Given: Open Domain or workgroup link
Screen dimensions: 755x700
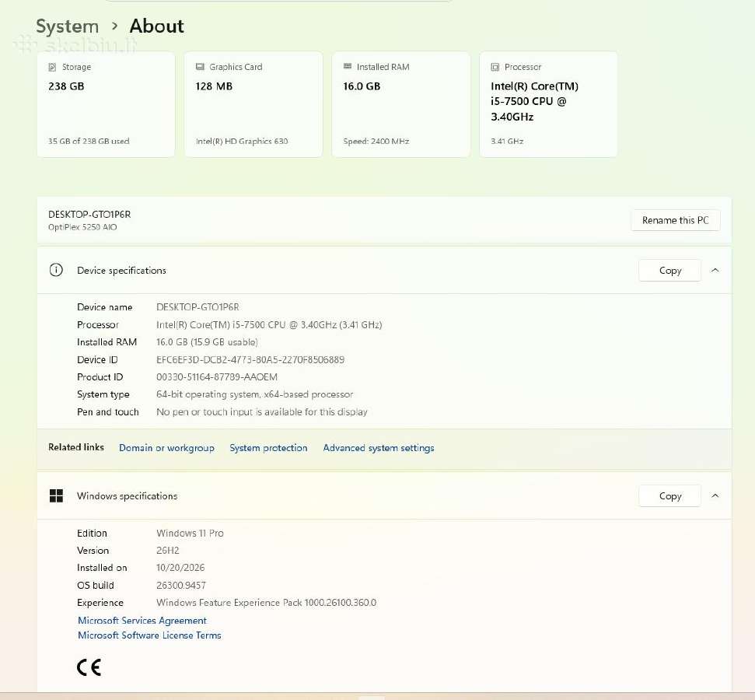Looking at the screenshot, I should pyautogui.click(x=166, y=447).
